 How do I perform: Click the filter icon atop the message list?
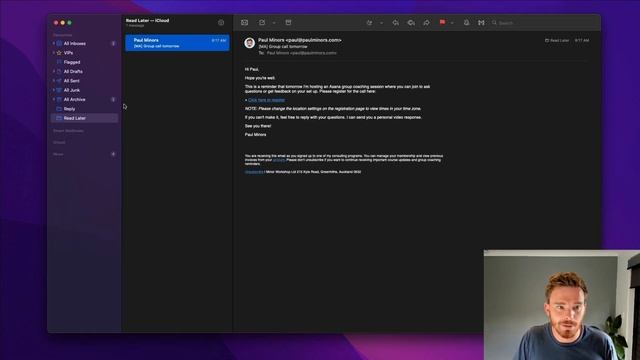point(221,23)
